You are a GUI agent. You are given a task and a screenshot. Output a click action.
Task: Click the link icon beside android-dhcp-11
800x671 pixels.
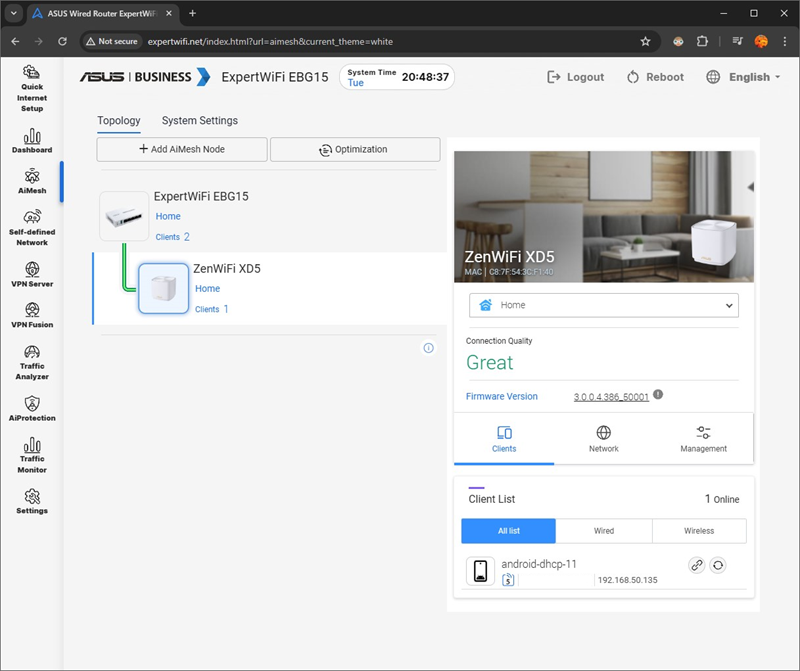[x=697, y=565]
